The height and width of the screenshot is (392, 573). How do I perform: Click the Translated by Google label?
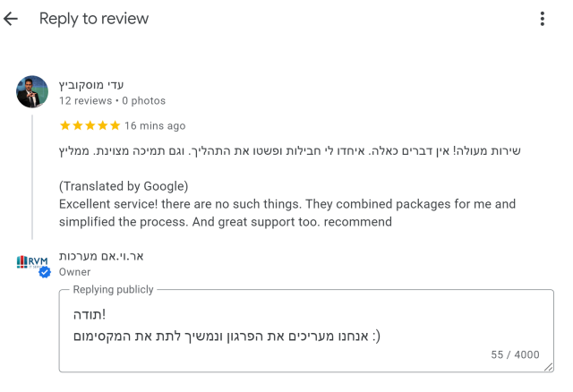click(x=124, y=186)
